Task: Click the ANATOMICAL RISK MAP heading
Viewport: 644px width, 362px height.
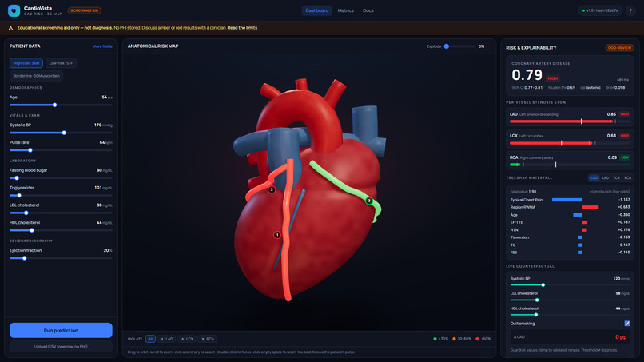Action: tap(153, 46)
